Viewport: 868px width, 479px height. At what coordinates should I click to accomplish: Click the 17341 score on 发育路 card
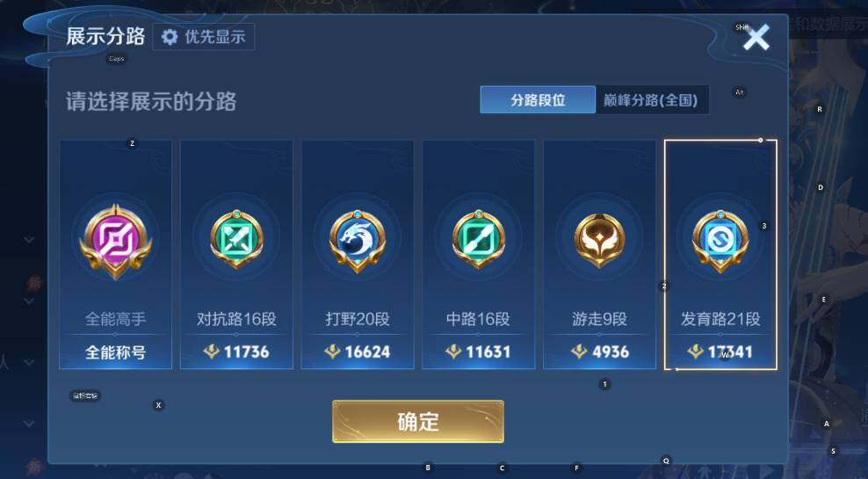pos(730,352)
